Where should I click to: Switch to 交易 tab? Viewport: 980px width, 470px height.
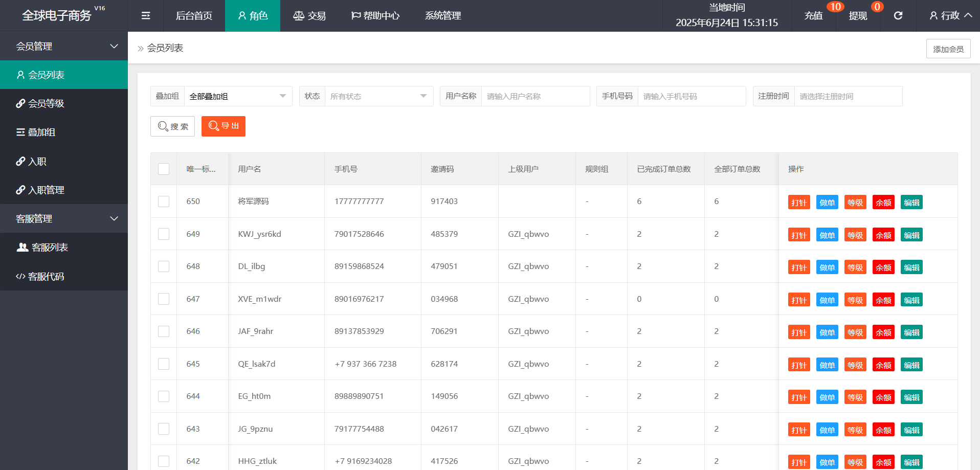coord(309,16)
